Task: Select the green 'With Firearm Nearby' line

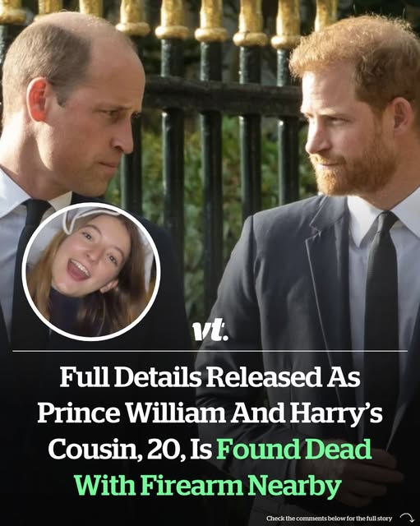Action: (208, 486)
